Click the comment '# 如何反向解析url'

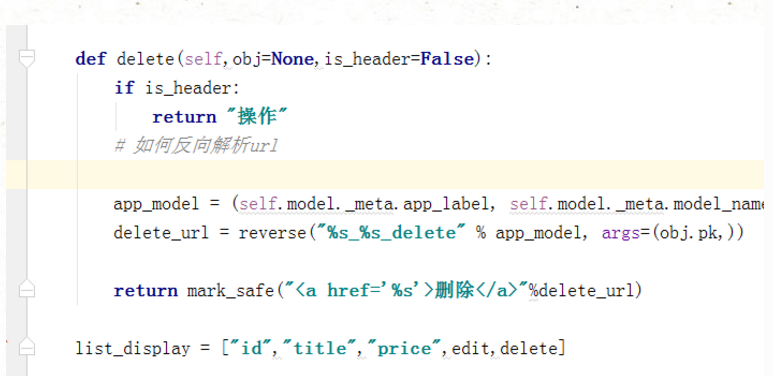click(x=196, y=146)
